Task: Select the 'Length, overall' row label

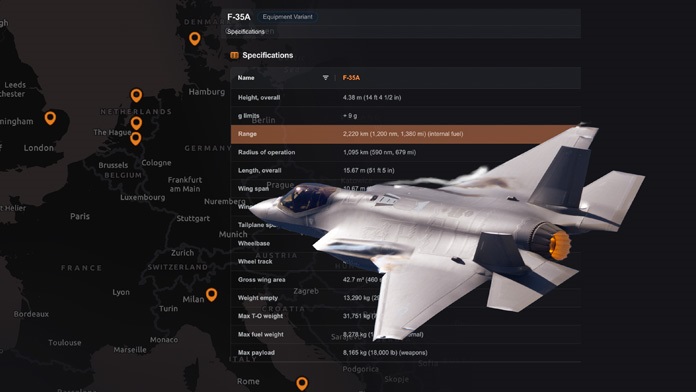Action: pos(260,170)
